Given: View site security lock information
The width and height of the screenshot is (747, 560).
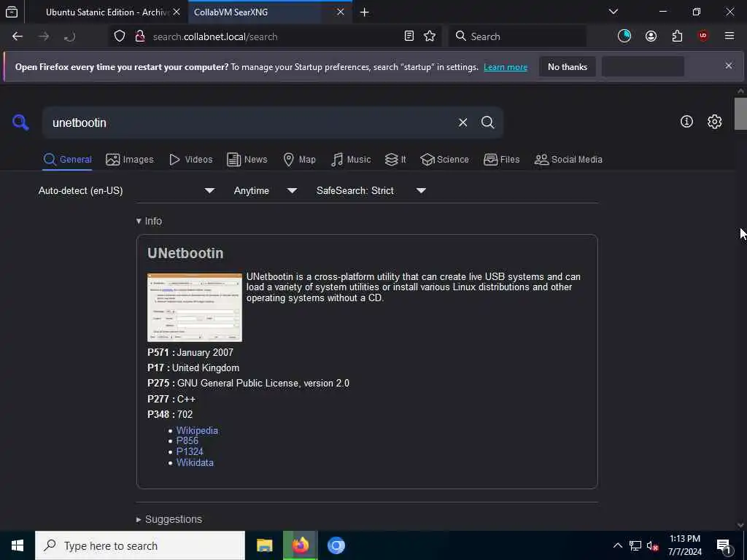Looking at the screenshot, I should (140, 36).
